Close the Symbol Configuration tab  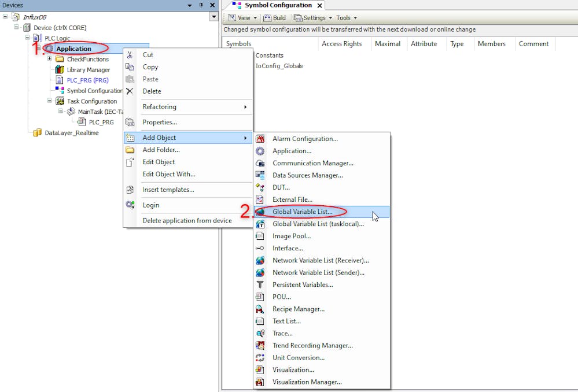[319, 6]
